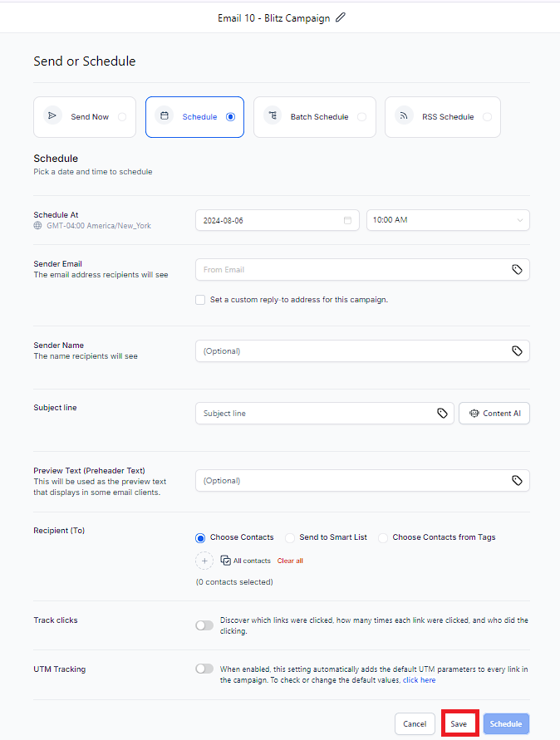This screenshot has width=560, height=740.
Task: Click the plus icon to add contacts
Action: tap(204, 561)
